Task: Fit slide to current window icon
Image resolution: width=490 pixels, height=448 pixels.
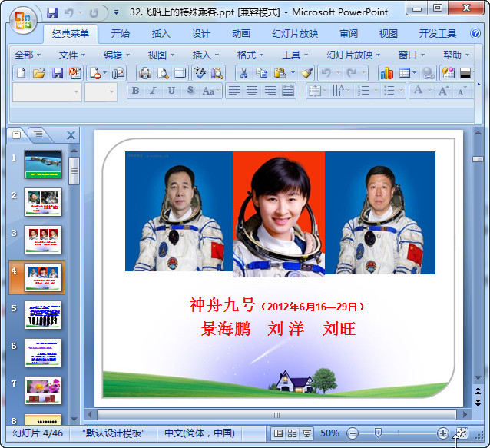Action: 462,433
